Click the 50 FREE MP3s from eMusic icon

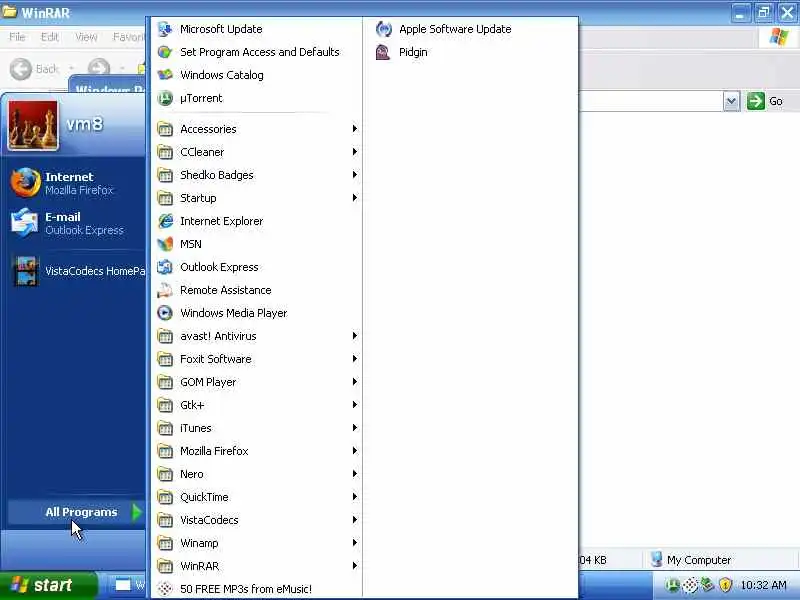pyautogui.click(x=165, y=589)
